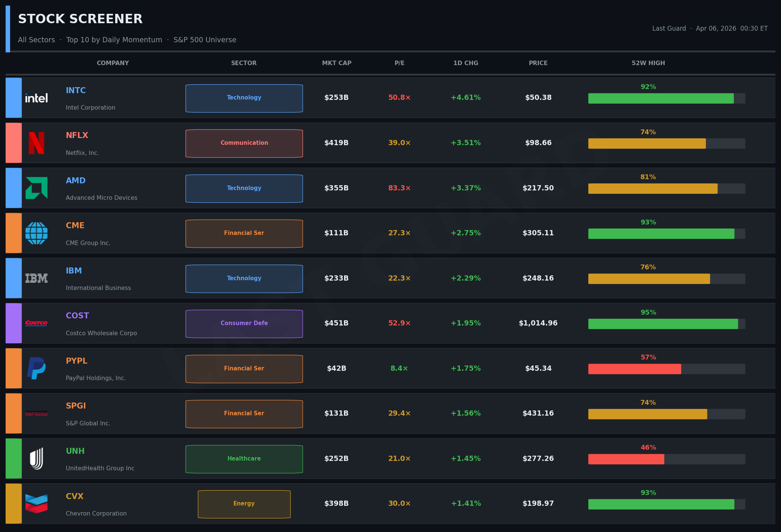Click the Healthcare sector tag for UNH
Screen dimensions: 781x532
tap(244, 459)
